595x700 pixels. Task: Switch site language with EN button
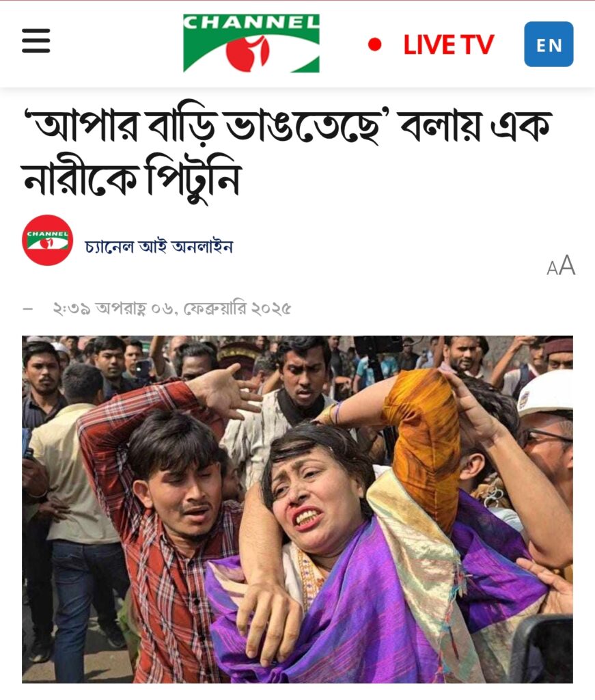tap(549, 44)
